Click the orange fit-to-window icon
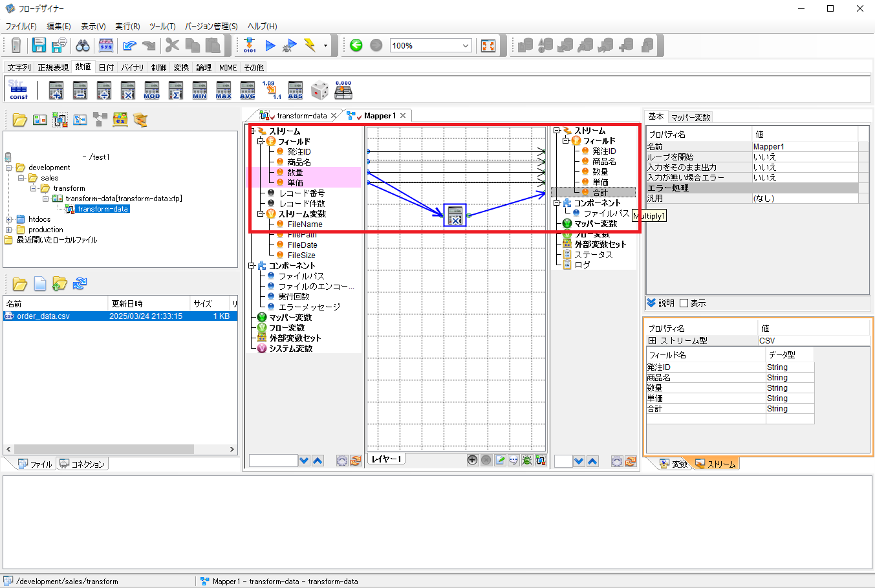This screenshot has width=875, height=588. tap(488, 45)
